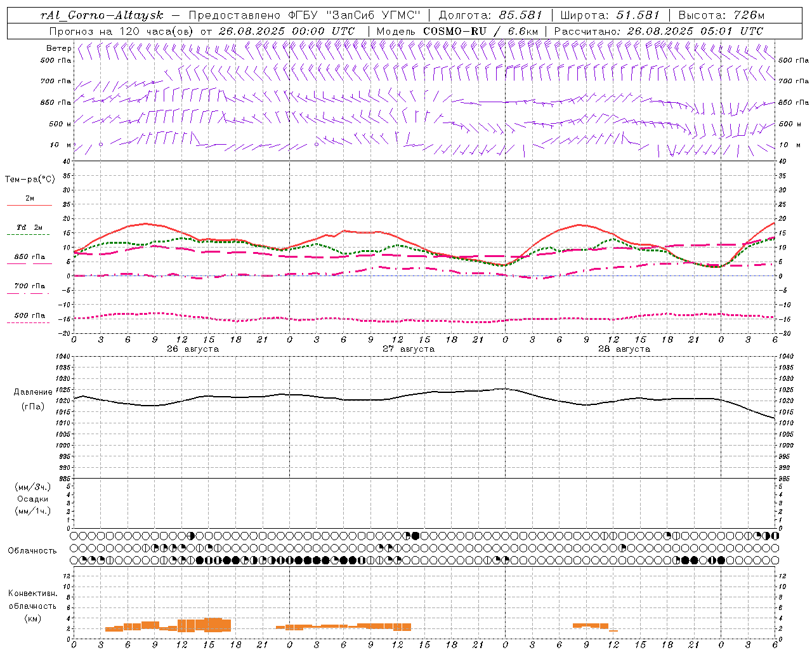Click the 1040 tick on left pressure axis
Screen dimensions: 812x650
[63, 356]
